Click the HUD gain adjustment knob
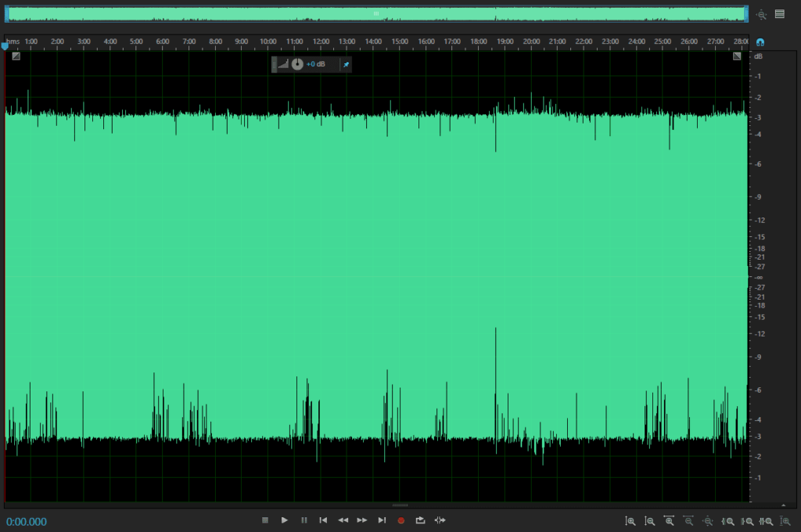This screenshot has width=801, height=532. tap(297, 64)
